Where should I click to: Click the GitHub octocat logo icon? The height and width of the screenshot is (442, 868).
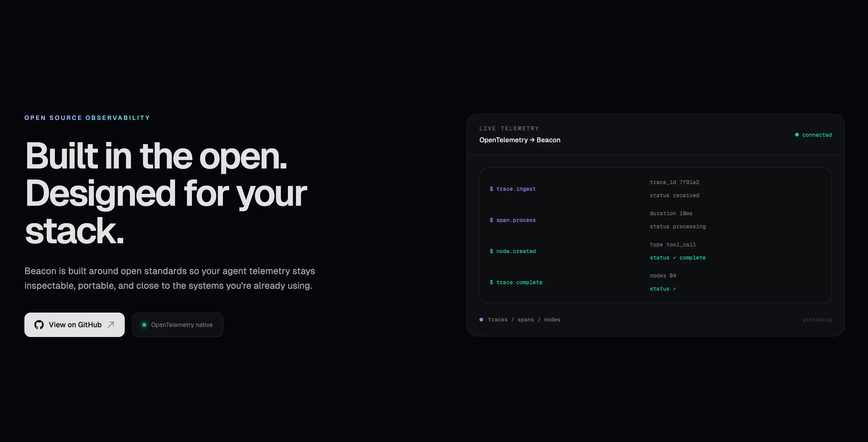(x=39, y=325)
